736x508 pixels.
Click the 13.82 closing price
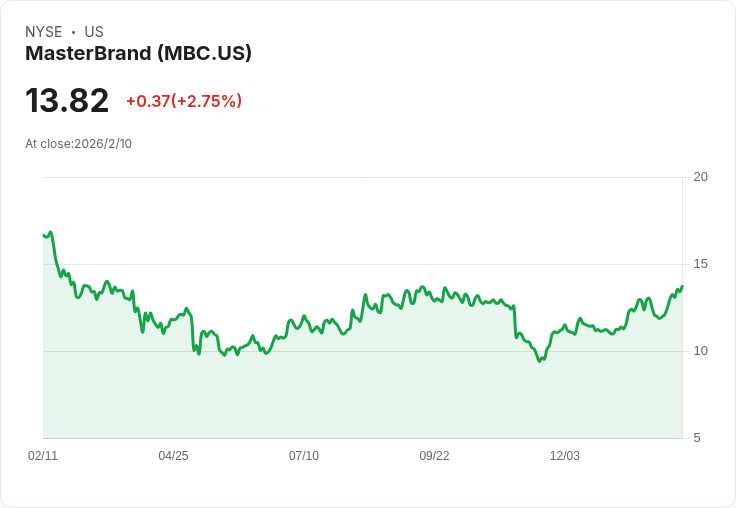tap(67, 101)
